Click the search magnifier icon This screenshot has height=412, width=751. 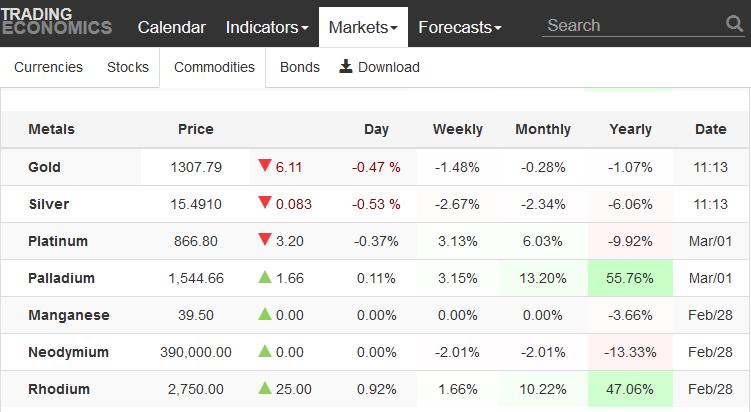[734, 23]
